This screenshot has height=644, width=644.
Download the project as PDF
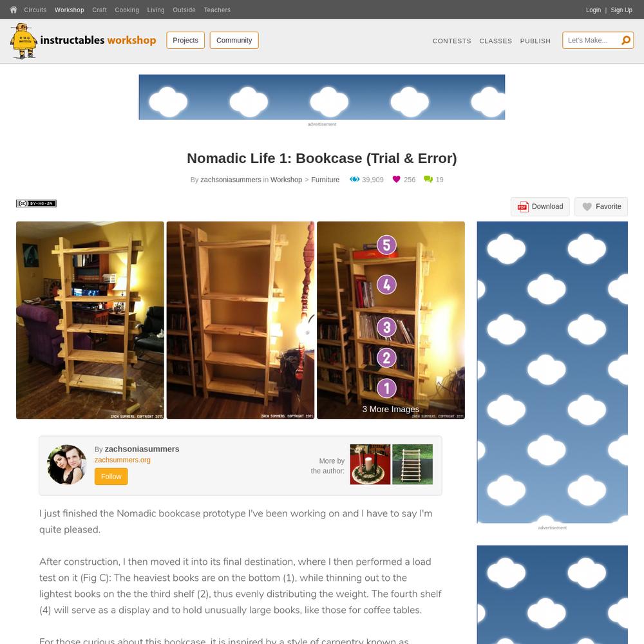pyautogui.click(x=540, y=206)
